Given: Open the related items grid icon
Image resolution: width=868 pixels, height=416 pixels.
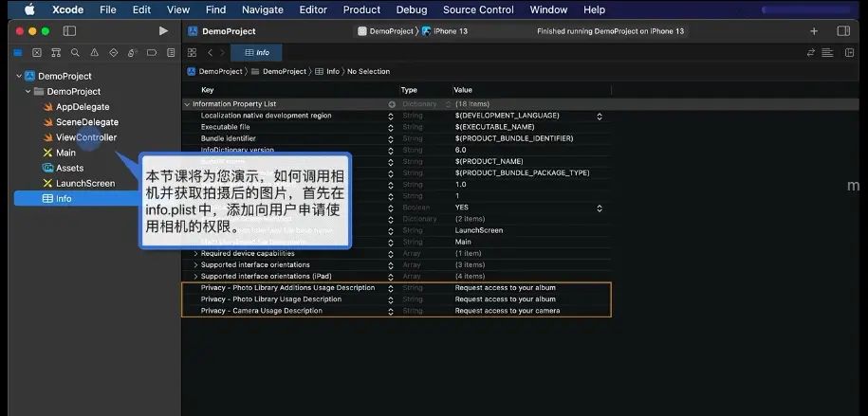Looking at the screenshot, I should [x=192, y=52].
